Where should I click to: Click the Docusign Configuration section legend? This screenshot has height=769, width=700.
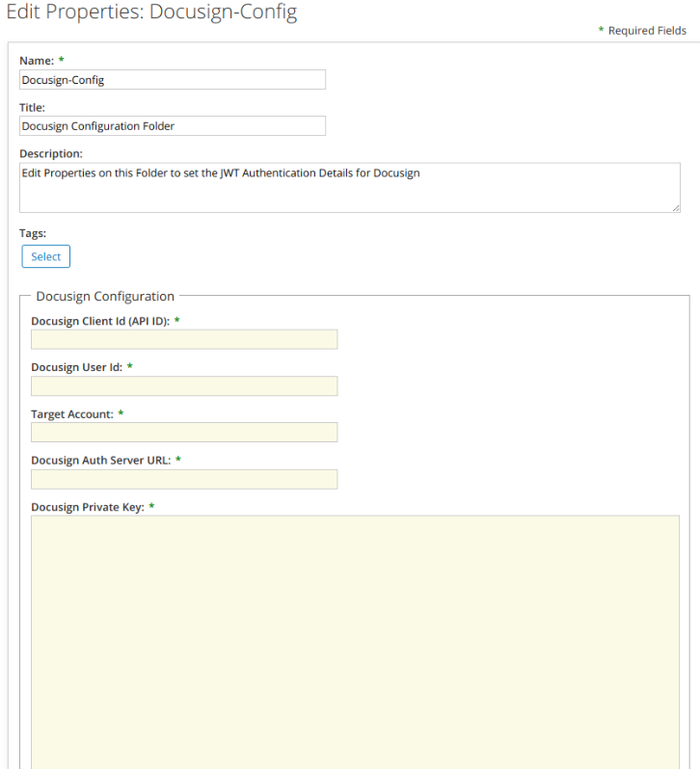click(105, 296)
